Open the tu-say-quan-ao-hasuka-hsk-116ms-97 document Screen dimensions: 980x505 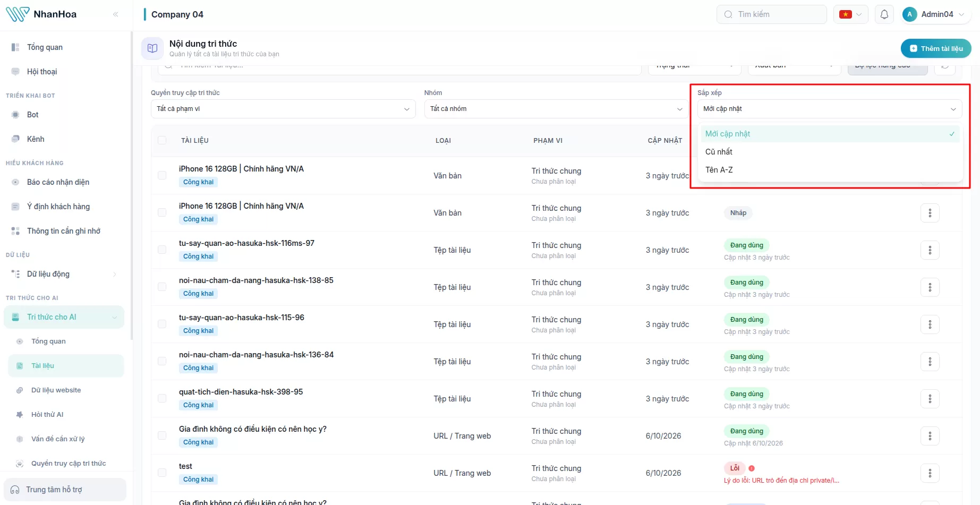tap(246, 243)
